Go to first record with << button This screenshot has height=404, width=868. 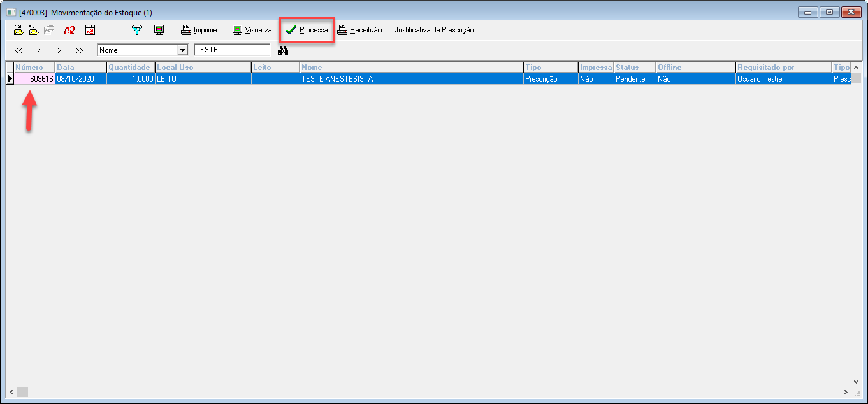pos(18,50)
